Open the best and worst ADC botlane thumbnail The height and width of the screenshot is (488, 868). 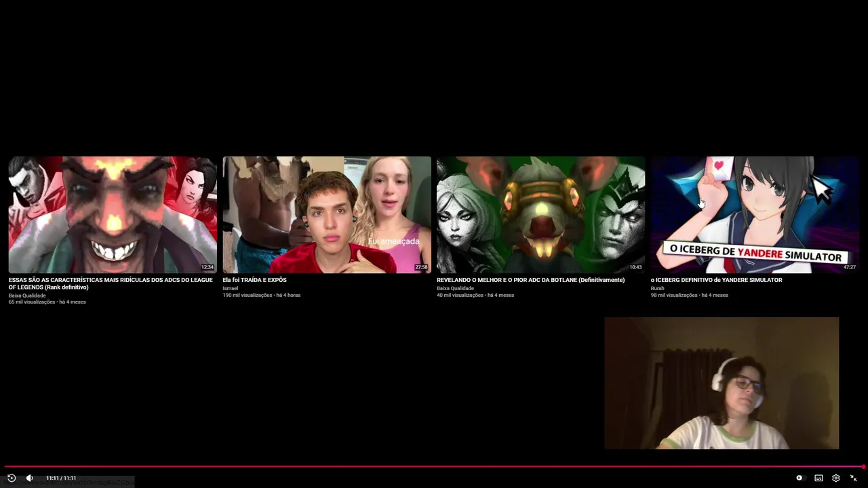540,215
